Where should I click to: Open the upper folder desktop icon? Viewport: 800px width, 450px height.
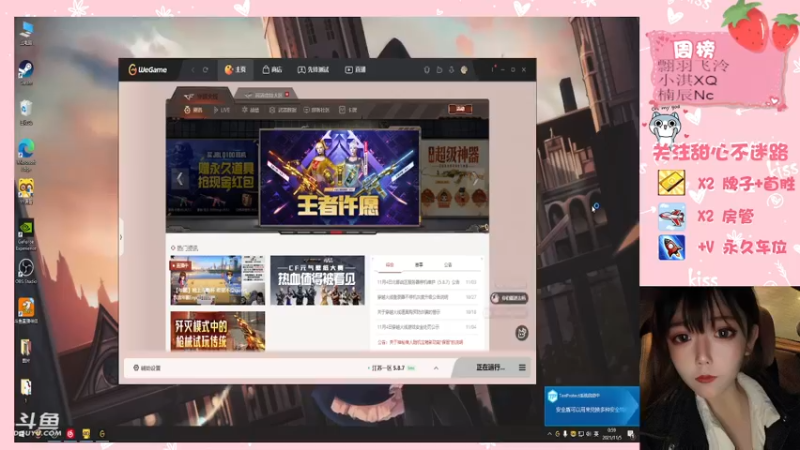26,351
